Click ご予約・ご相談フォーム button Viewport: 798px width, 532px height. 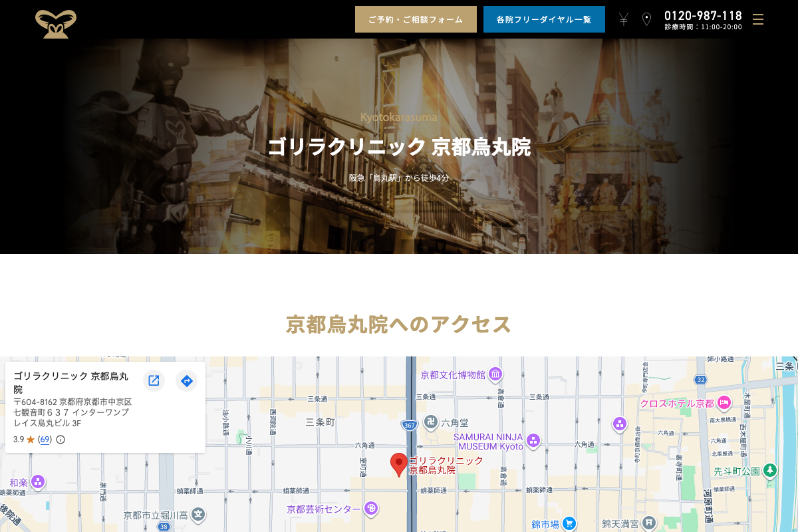coord(416,19)
